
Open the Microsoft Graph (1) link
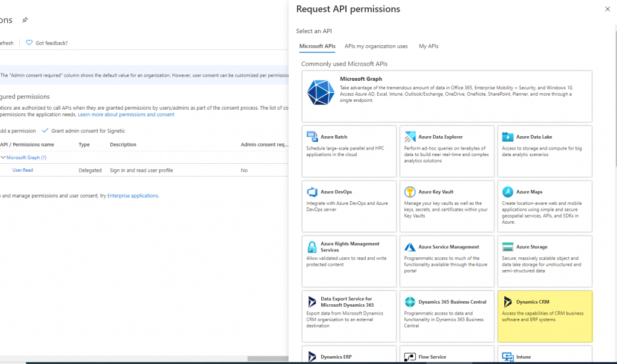pyautogui.click(x=27, y=157)
